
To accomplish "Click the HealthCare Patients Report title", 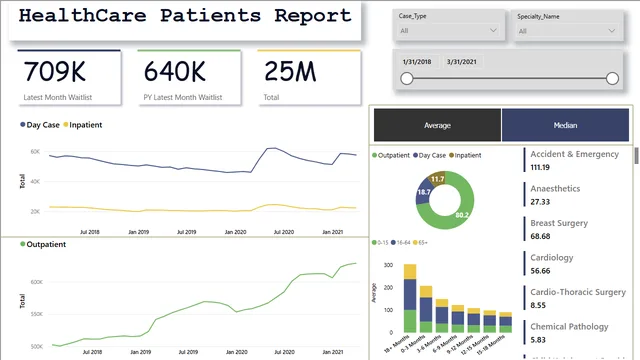I will click(x=185, y=16).
